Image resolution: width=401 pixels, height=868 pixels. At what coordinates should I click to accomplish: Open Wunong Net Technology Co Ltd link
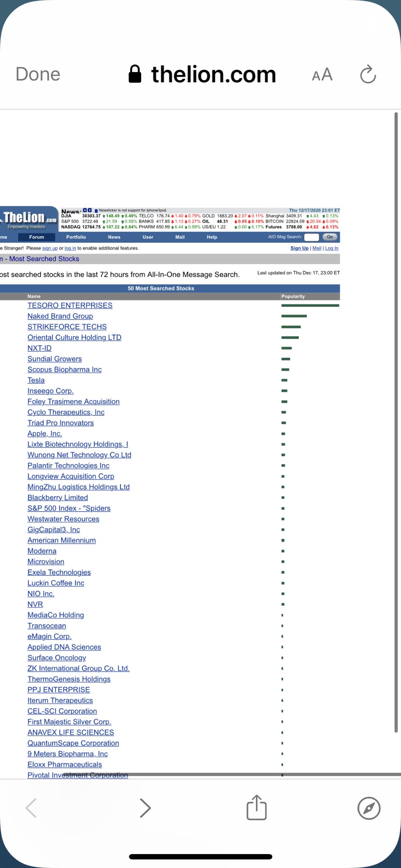click(x=79, y=455)
